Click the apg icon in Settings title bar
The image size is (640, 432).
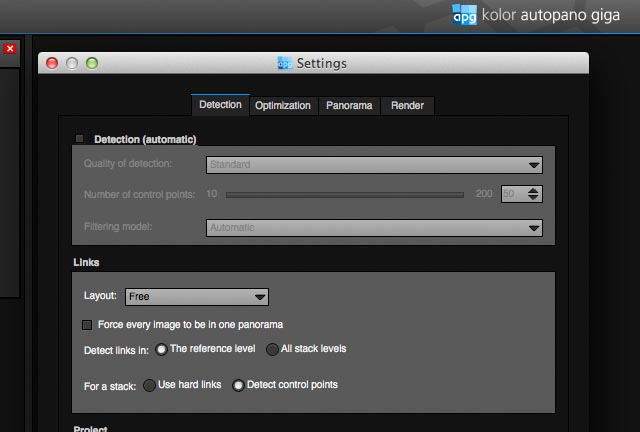(x=285, y=63)
